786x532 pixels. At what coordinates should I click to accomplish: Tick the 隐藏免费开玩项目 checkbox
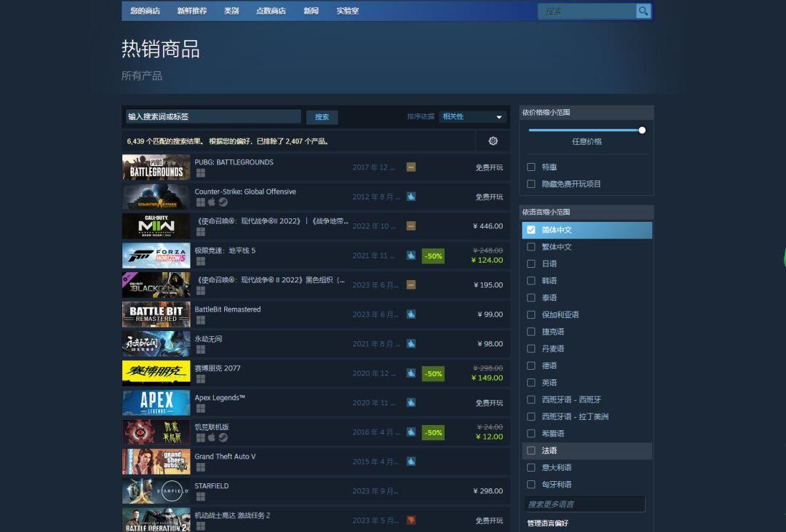tap(531, 184)
